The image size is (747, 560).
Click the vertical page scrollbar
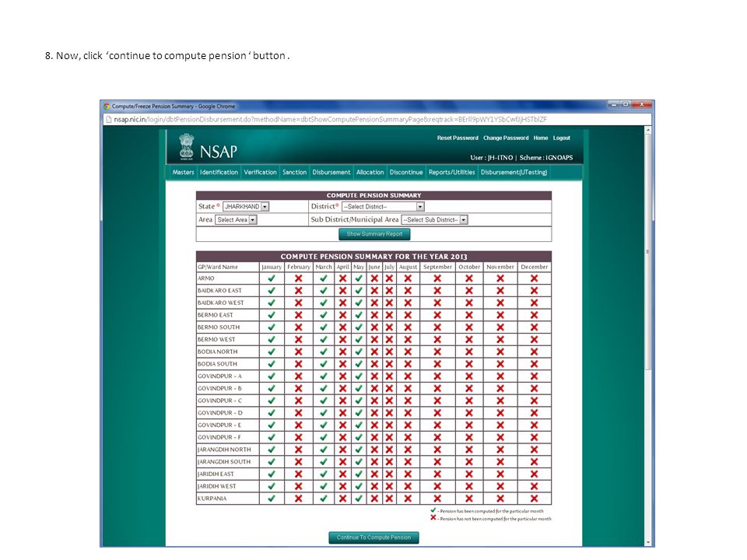click(647, 251)
